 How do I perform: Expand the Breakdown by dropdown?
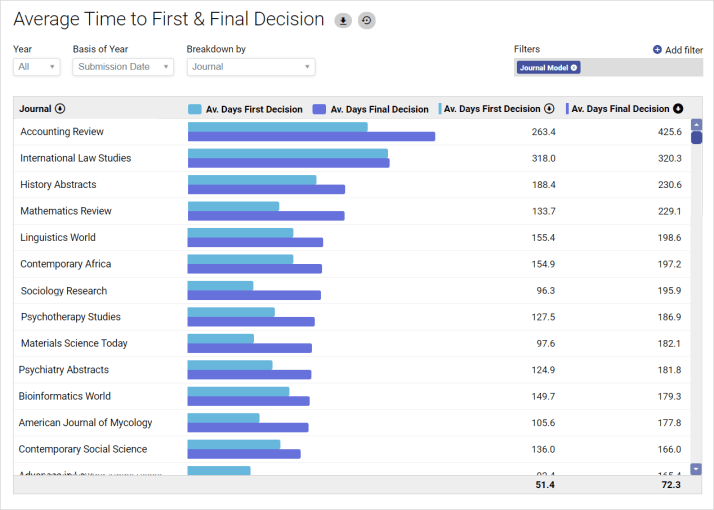[250, 67]
